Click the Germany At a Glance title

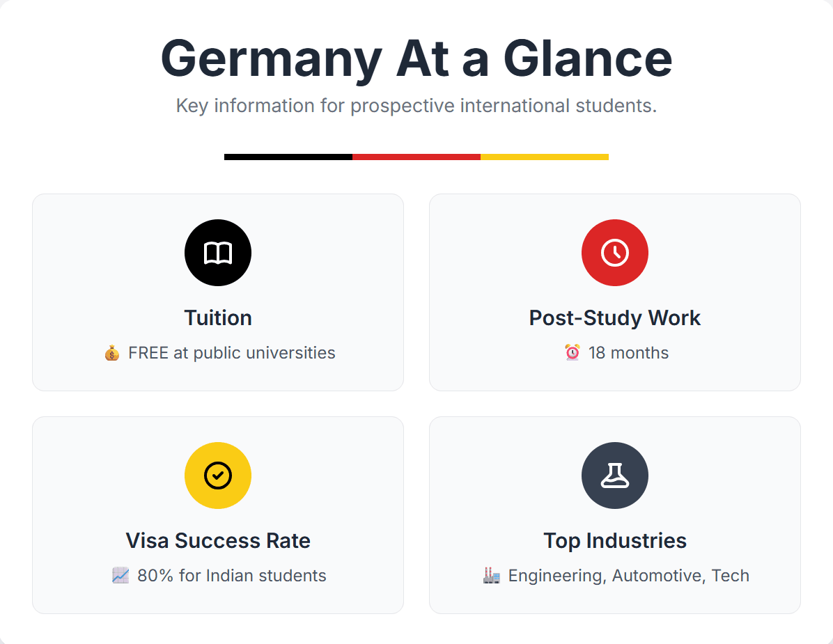pos(416,59)
